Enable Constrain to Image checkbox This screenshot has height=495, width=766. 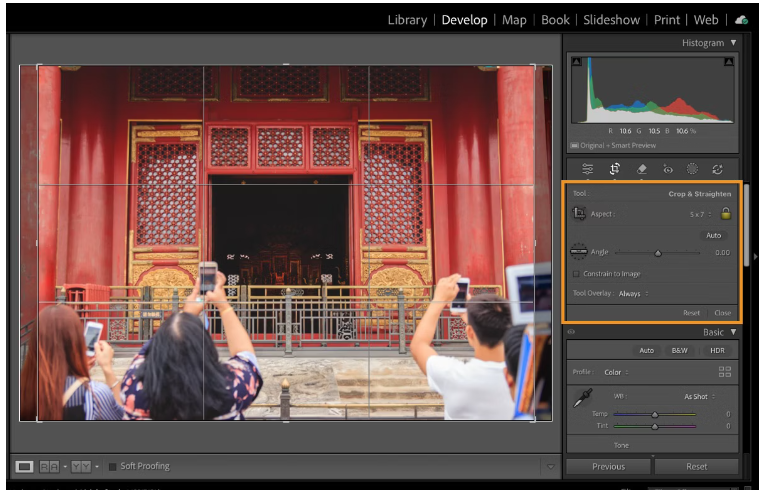click(576, 274)
